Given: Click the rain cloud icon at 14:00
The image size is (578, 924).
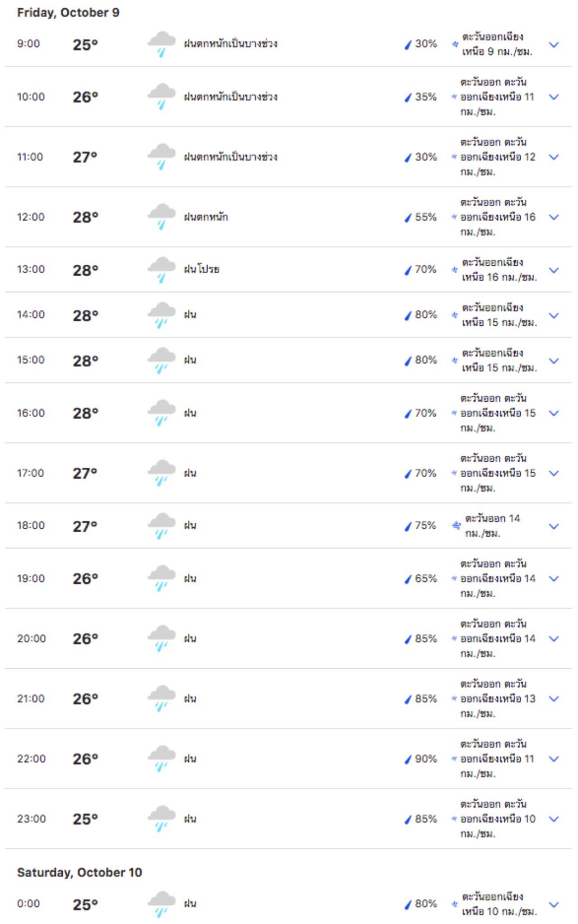Looking at the screenshot, I should (x=161, y=315).
